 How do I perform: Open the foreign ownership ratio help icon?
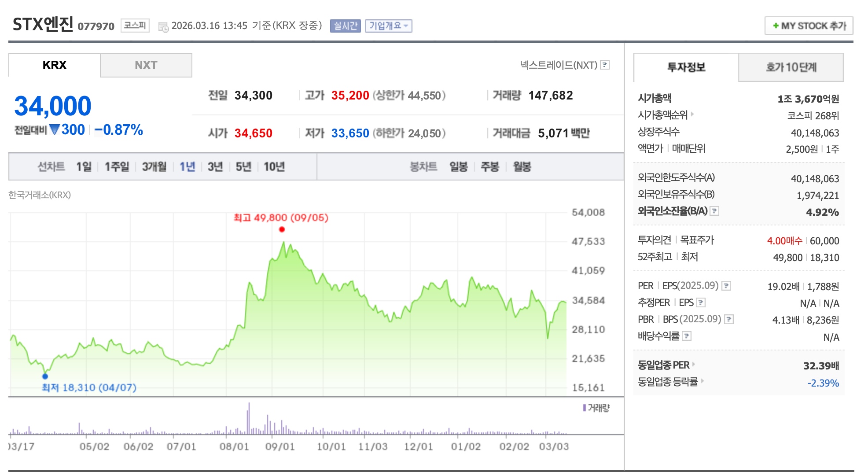click(714, 211)
